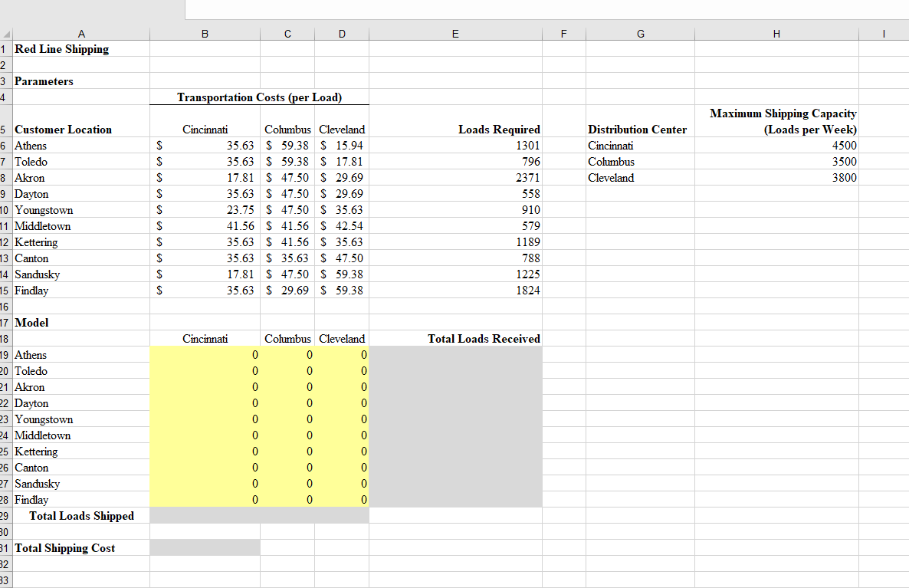
Task: Select Youngstown Cincinnati cost 23.75
Action: tap(205, 210)
